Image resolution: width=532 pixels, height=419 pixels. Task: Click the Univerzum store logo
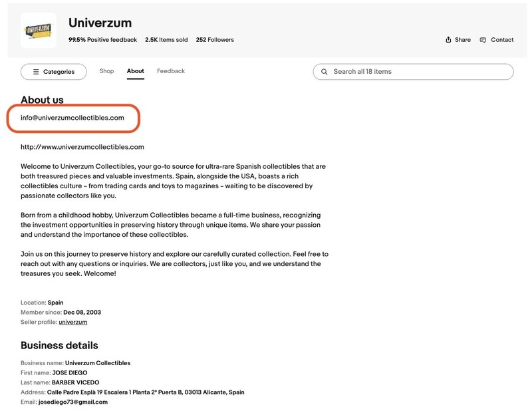pyautogui.click(x=38, y=30)
